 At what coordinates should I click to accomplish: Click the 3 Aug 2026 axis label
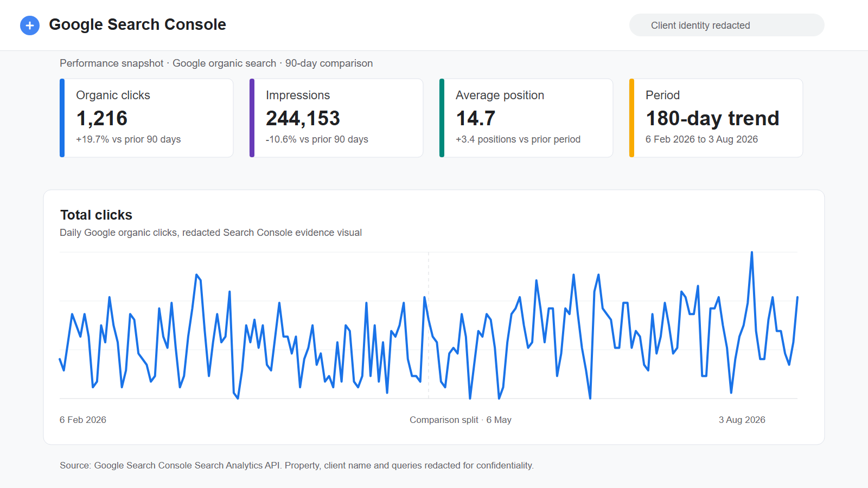click(742, 420)
